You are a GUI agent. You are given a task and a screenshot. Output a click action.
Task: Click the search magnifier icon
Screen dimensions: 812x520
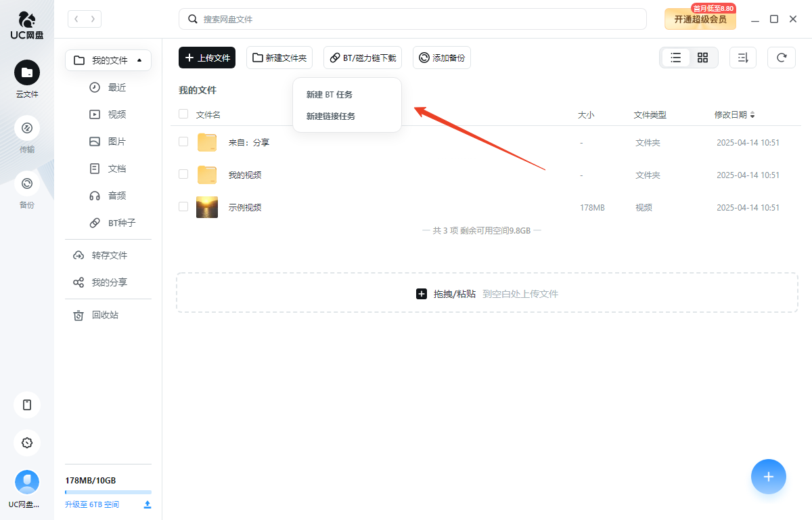193,19
